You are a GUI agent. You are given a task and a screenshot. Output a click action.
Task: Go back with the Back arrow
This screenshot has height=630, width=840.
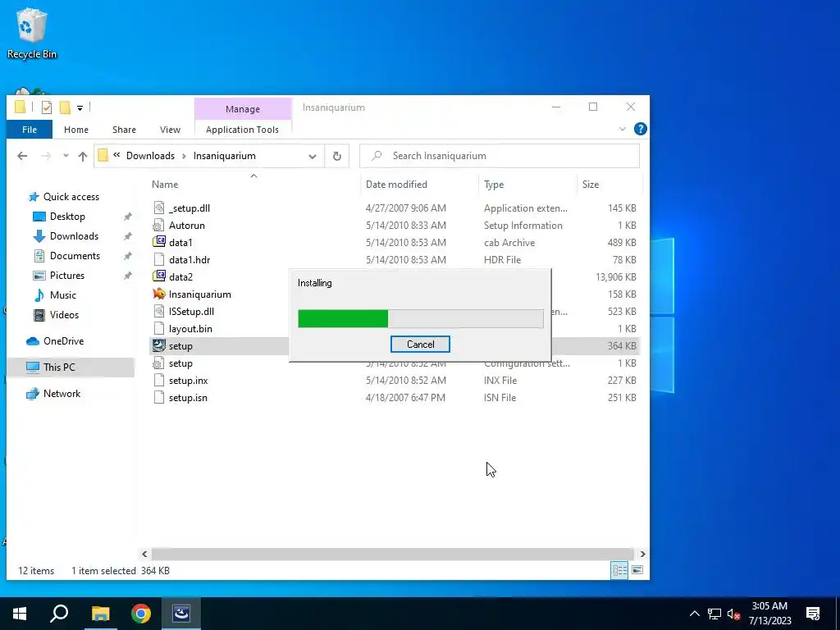tap(22, 156)
